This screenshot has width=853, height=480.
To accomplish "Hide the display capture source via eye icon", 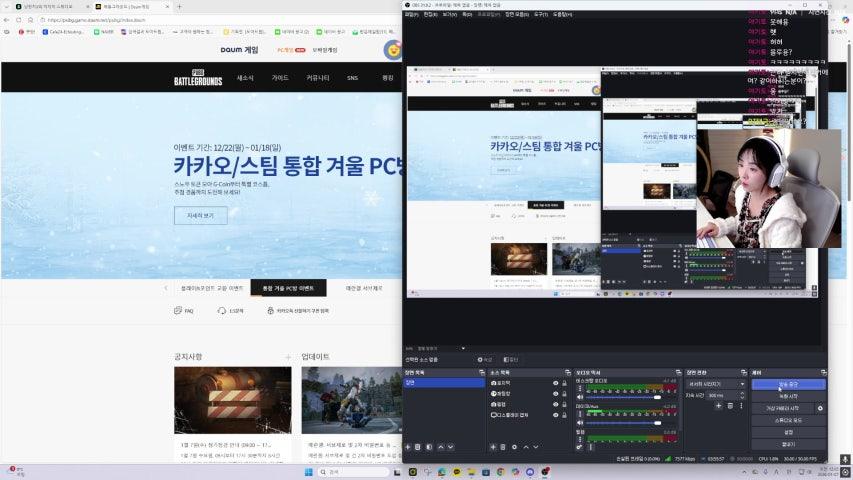I will pos(556,415).
